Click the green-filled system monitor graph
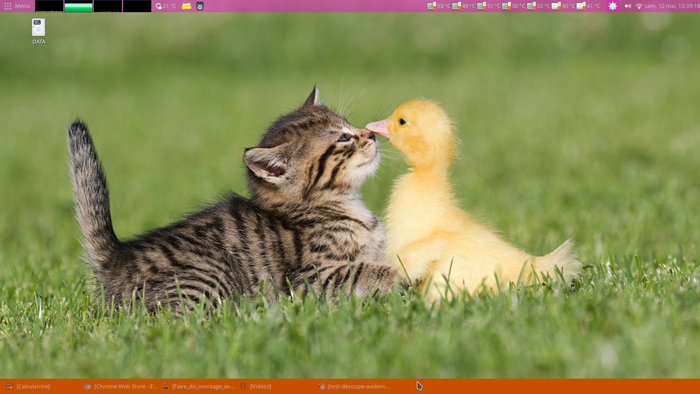Image resolution: width=700 pixels, height=394 pixels. (79, 6)
